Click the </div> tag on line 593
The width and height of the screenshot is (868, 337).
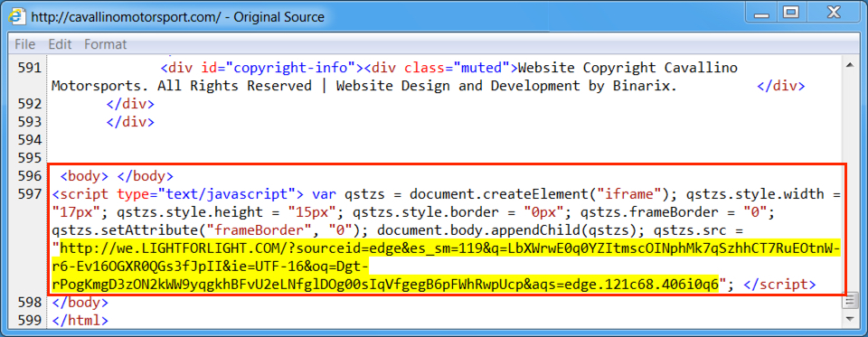click(x=130, y=122)
